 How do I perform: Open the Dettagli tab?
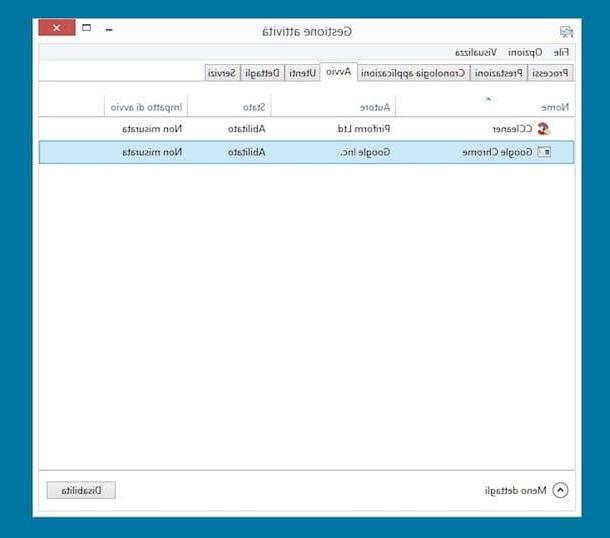click(x=263, y=73)
